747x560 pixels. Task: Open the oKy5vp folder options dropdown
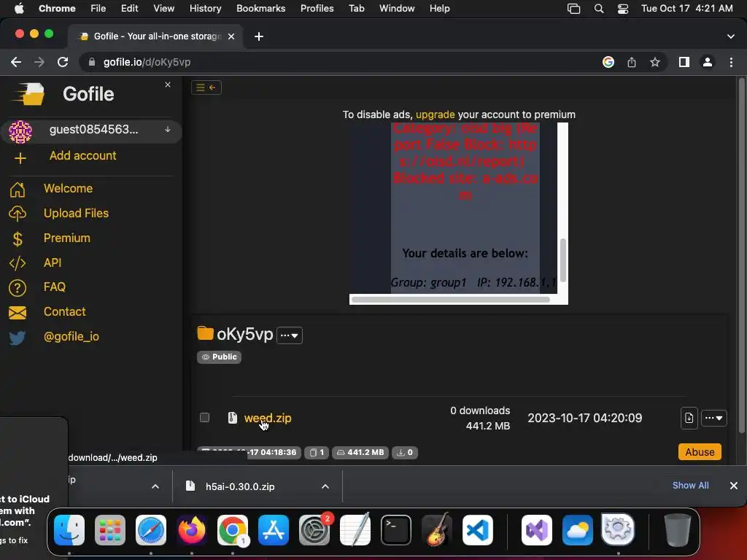click(x=290, y=335)
